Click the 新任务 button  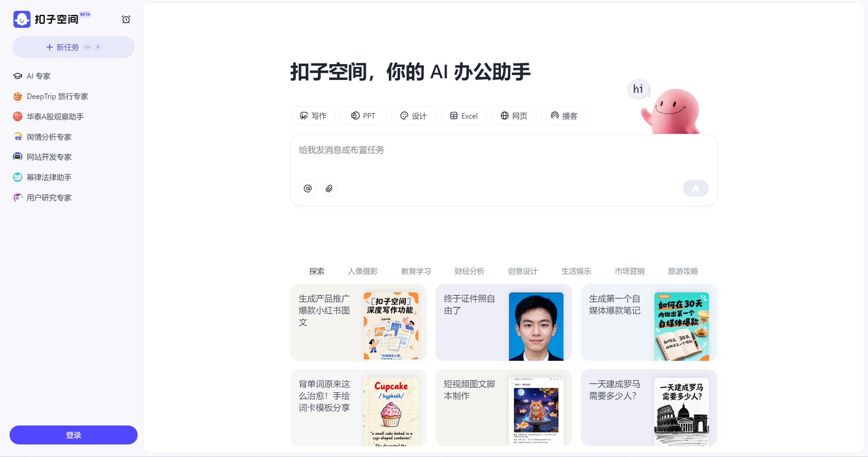pos(74,47)
